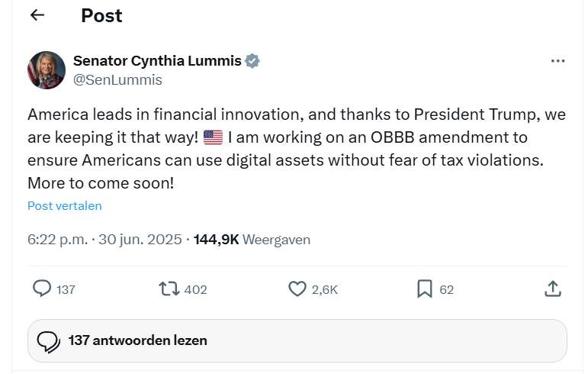
Task: Click the Post vertalen translation link
Action: point(65,205)
